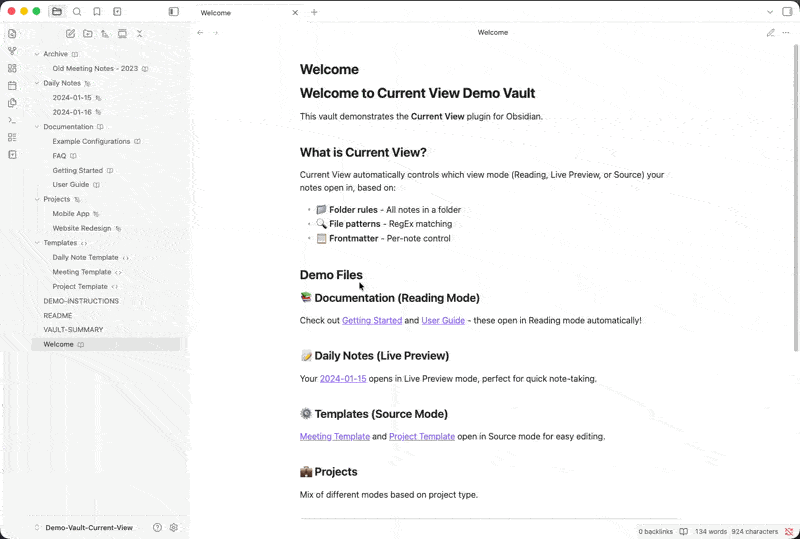Follow the 2024-01-15 link in note body

pos(343,379)
